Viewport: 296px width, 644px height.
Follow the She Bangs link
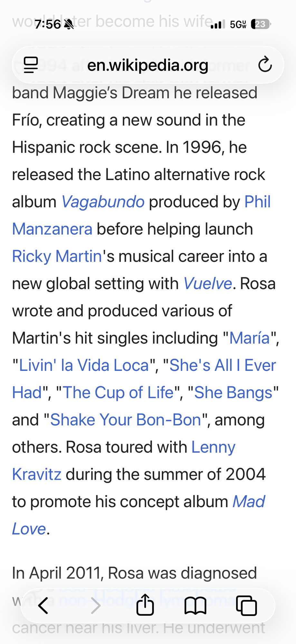click(233, 393)
